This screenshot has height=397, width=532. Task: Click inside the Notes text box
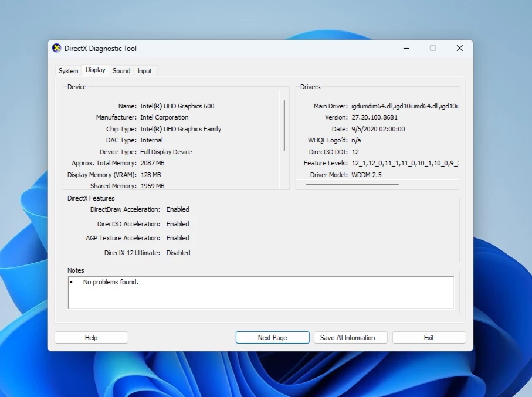click(261, 293)
